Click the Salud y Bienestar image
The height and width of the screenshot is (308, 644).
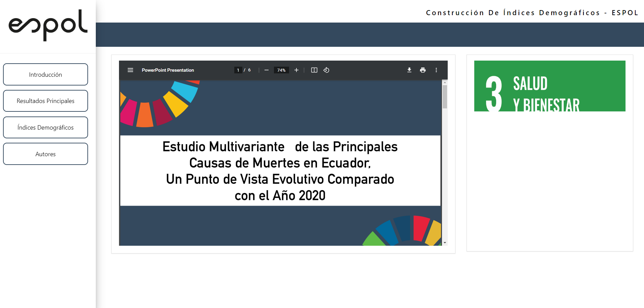pyautogui.click(x=550, y=86)
